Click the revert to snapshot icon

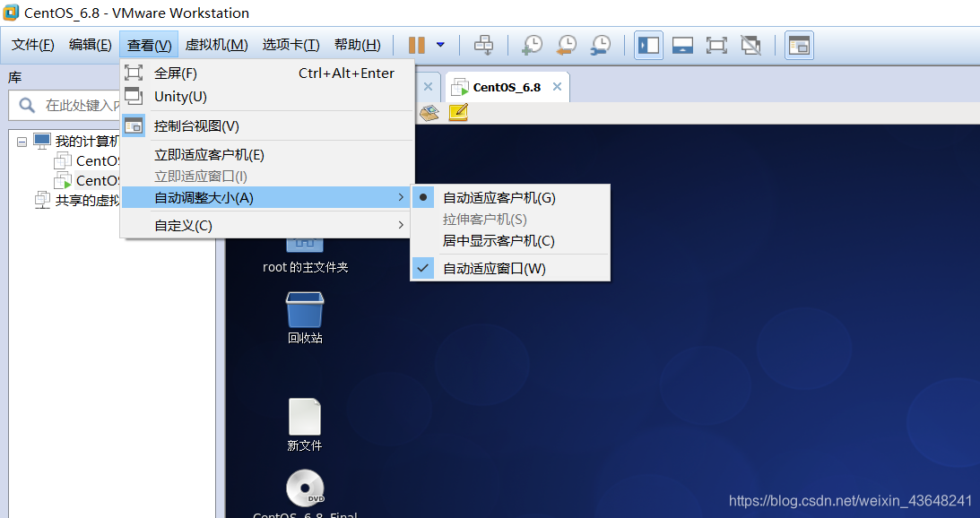pyautogui.click(x=567, y=45)
